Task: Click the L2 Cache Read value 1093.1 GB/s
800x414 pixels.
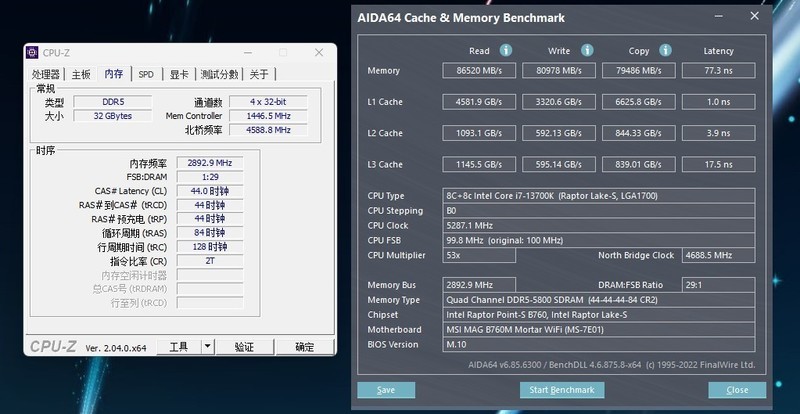Action: click(479, 133)
